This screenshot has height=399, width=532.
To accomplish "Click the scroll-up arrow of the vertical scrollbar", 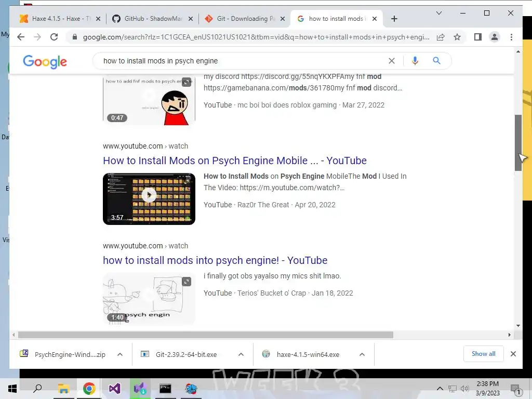I will click(x=518, y=51).
